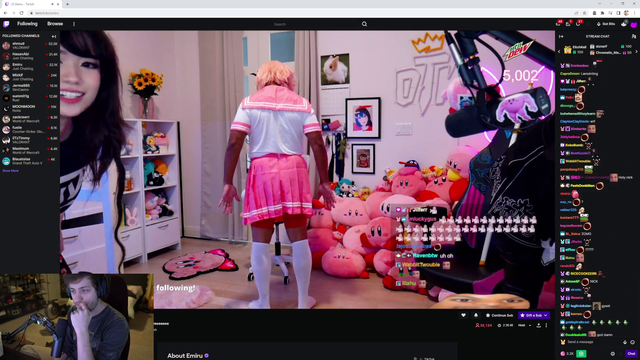The image size is (640, 360).
Task: Open Mizkif channel in sidebar
Action: point(30,77)
